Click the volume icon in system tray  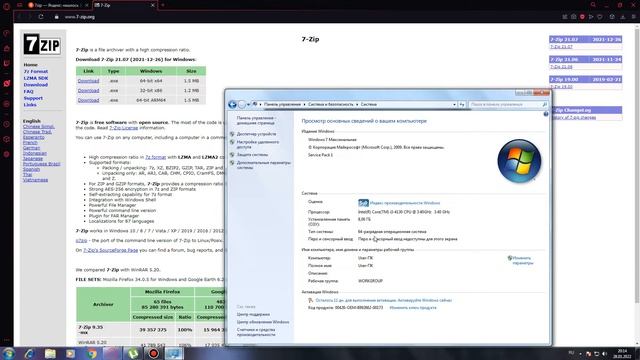coord(604,353)
